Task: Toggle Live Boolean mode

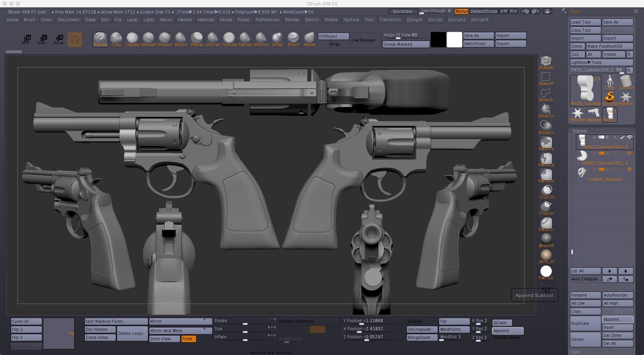Action: point(364,40)
